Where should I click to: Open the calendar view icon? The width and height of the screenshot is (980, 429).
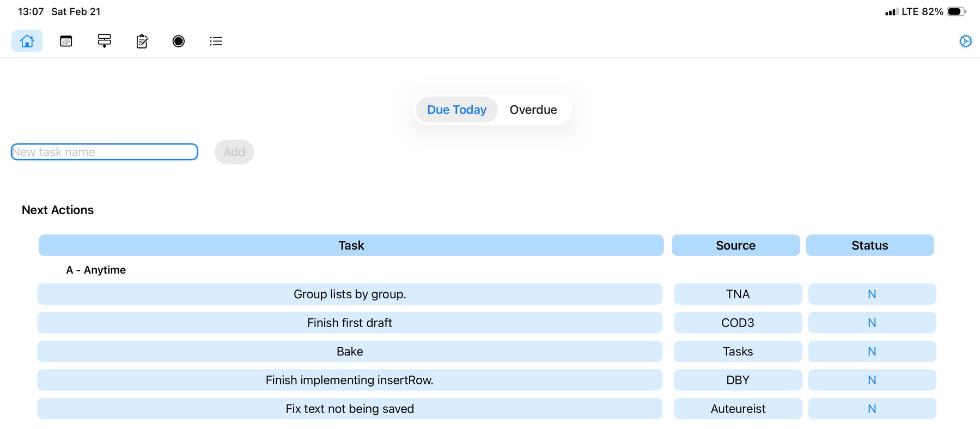point(66,41)
